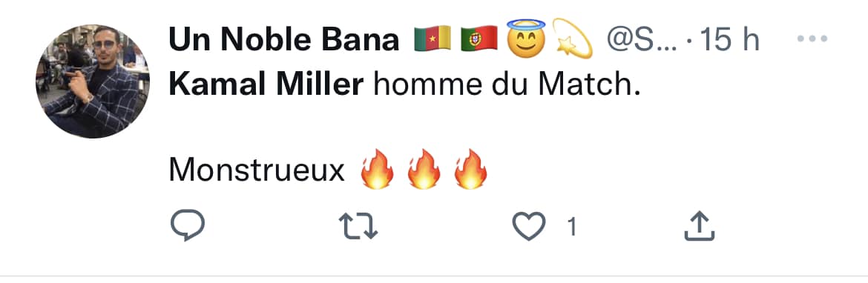This screenshot has width=868, height=283.
Task: Open the Un Noble Bana display name
Action: point(283,40)
